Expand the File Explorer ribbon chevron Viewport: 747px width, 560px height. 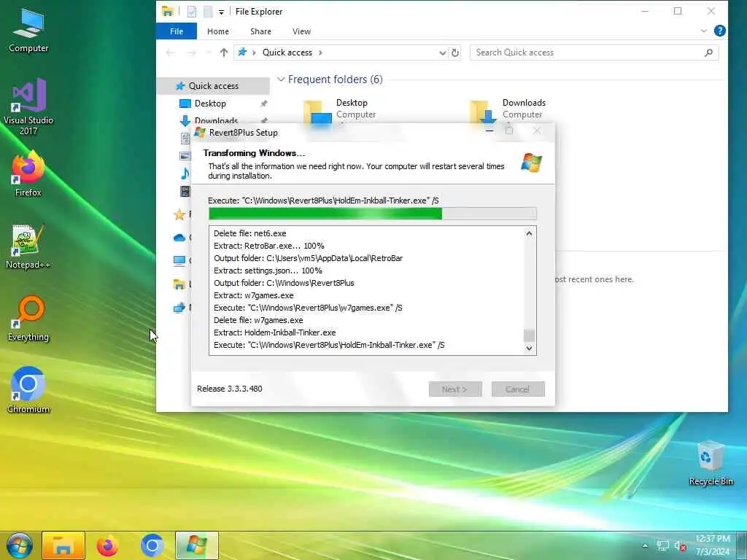[704, 31]
